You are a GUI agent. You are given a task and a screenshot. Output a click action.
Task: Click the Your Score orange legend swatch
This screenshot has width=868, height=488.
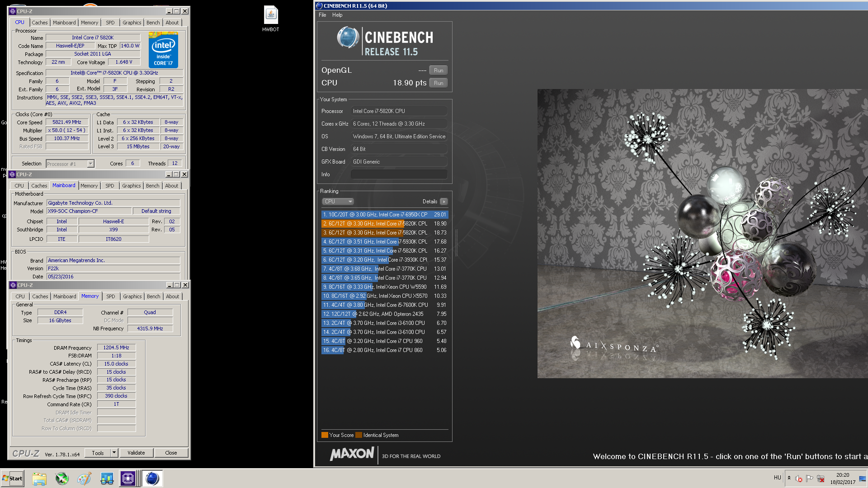click(325, 435)
